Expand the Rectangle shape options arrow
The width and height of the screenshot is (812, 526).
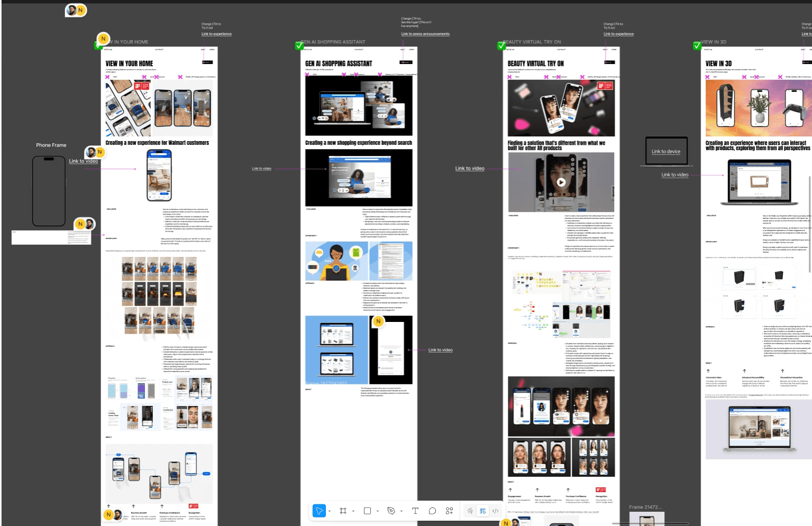377,511
